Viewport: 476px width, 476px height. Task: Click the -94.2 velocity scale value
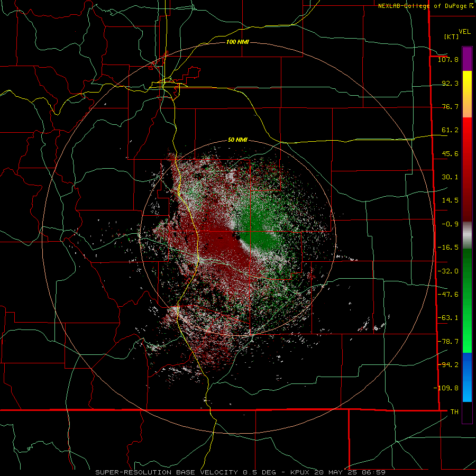tap(448, 364)
